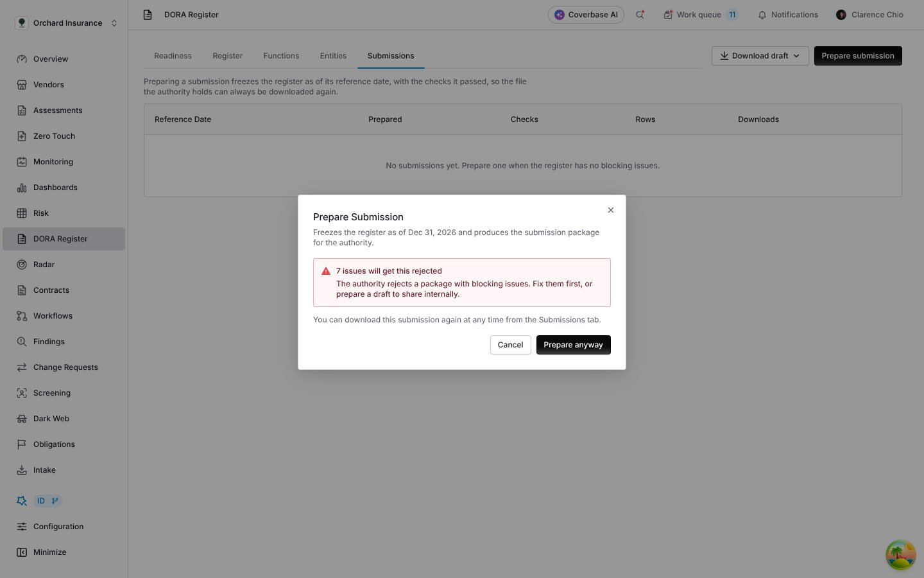The width and height of the screenshot is (924, 578).
Task: Open Screening person-scan icon
Action: point(22,393)
